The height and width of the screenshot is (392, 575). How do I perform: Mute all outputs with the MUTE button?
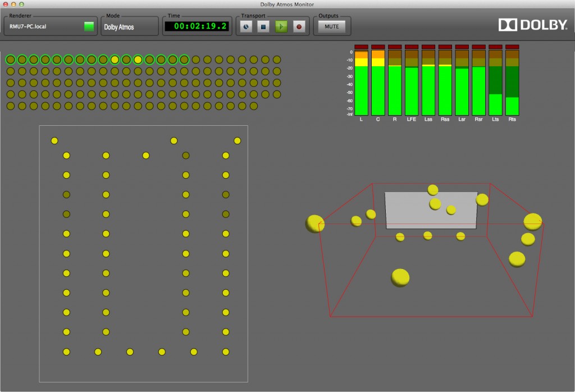pos(331,26)
